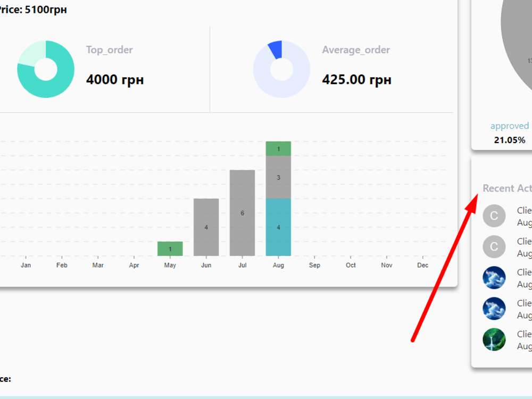Click the 21.05% percentage value

(x=510, y=140)
